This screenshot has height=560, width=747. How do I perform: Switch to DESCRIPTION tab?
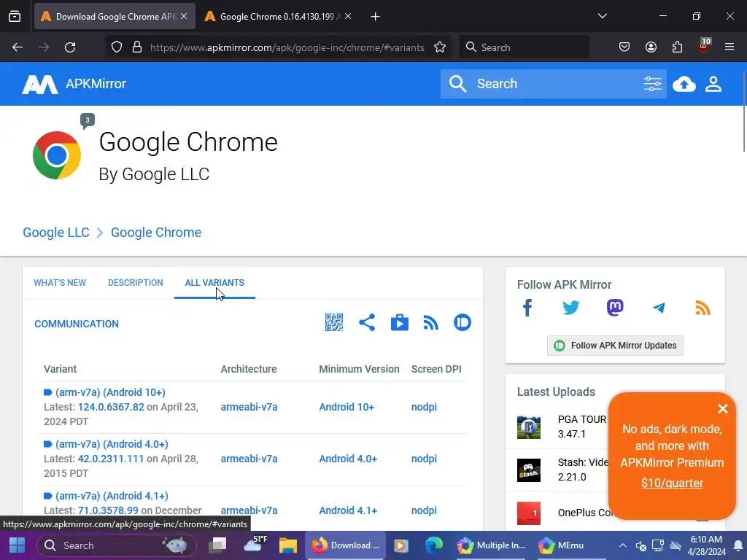[x=135, y=283]
